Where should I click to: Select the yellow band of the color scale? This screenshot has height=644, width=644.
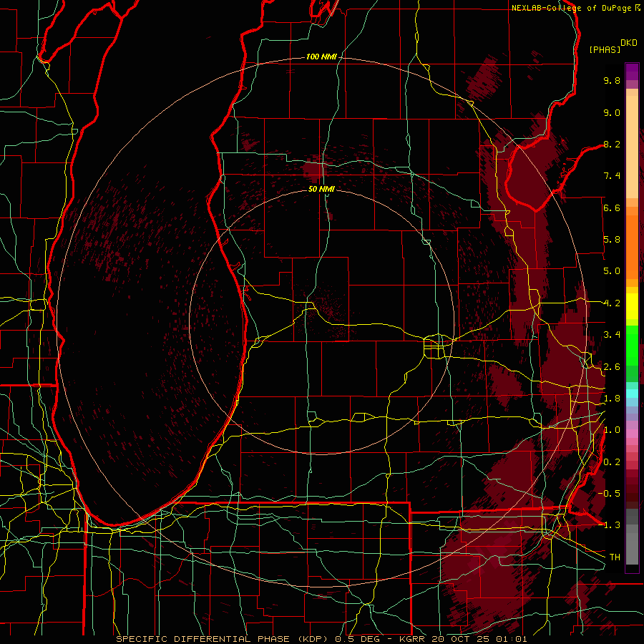632,306
